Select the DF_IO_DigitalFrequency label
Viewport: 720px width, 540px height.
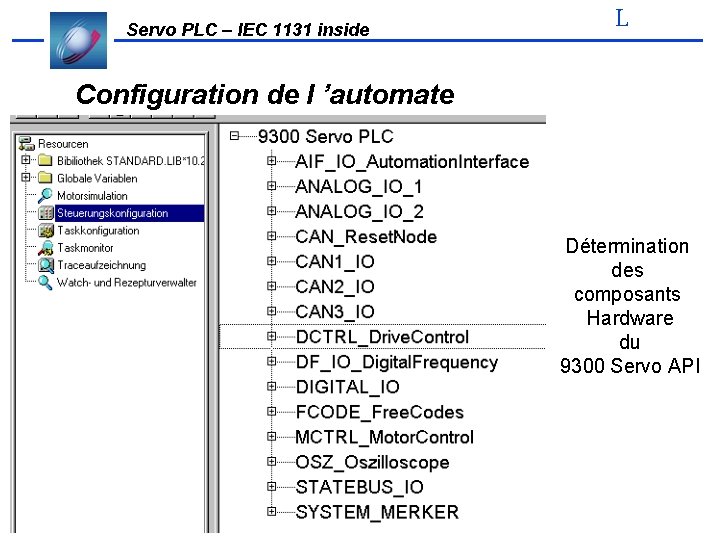tap(397, 362)
